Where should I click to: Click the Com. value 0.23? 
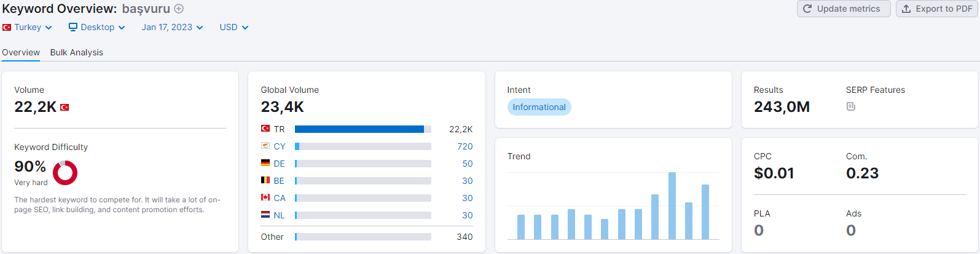863,173
